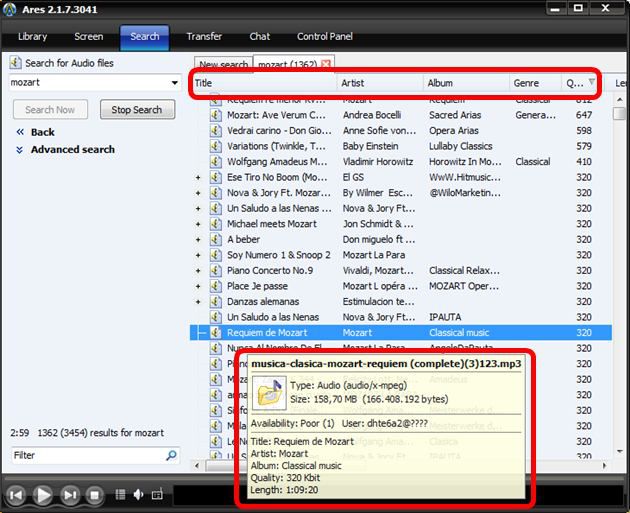Collapse the Requiem de Mozart row
This screenshot has height=513, width=630.
pyautogui.click(x=202, y=333)
